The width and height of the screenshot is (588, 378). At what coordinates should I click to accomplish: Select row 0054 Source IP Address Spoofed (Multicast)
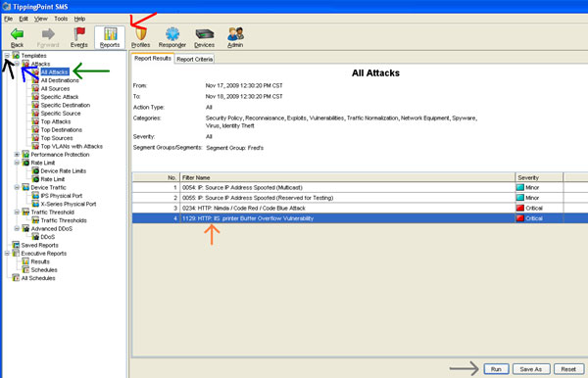[x=360, y=187]
